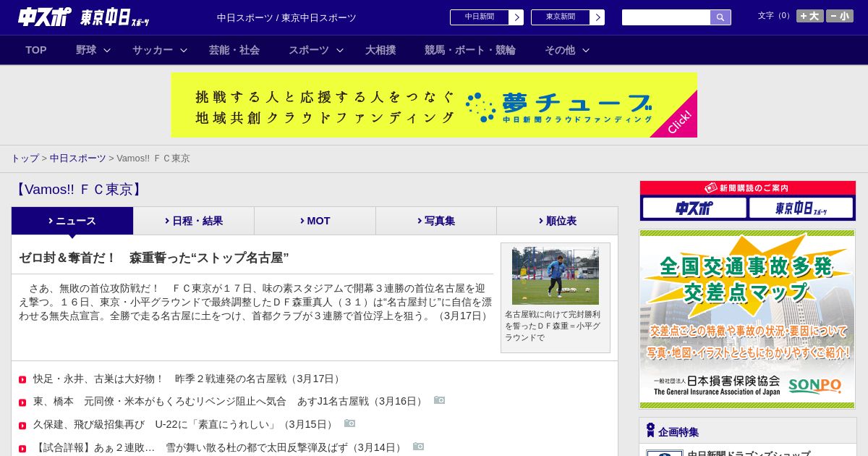Viewport: 868px width, 456px height.
Task: Go to TOP in navigation bar
Action: coord(36,50)
